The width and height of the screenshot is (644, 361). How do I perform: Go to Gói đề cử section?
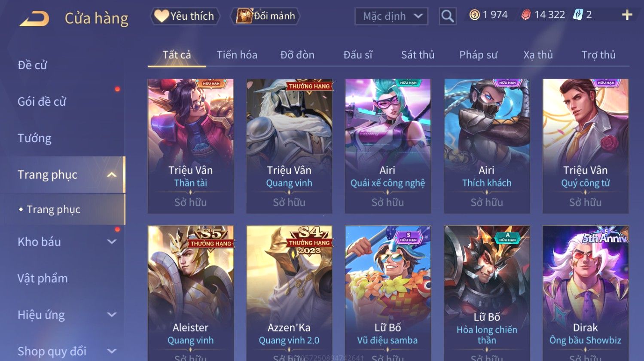tap(42, 102)
